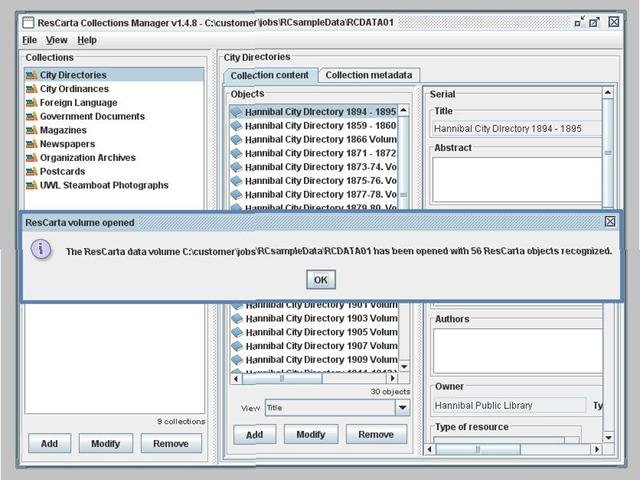The image size is (640, 480).
Task: Click the Magazines collection icon
Action: pyautogui.click(x=32, y=130)
